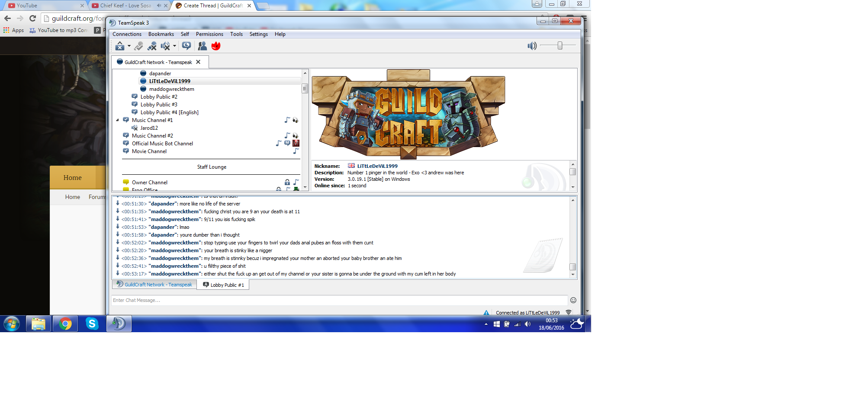The image size is (868, 404).
Task: Collapse Music Channel #1 tree arrow
Action: 117,120
